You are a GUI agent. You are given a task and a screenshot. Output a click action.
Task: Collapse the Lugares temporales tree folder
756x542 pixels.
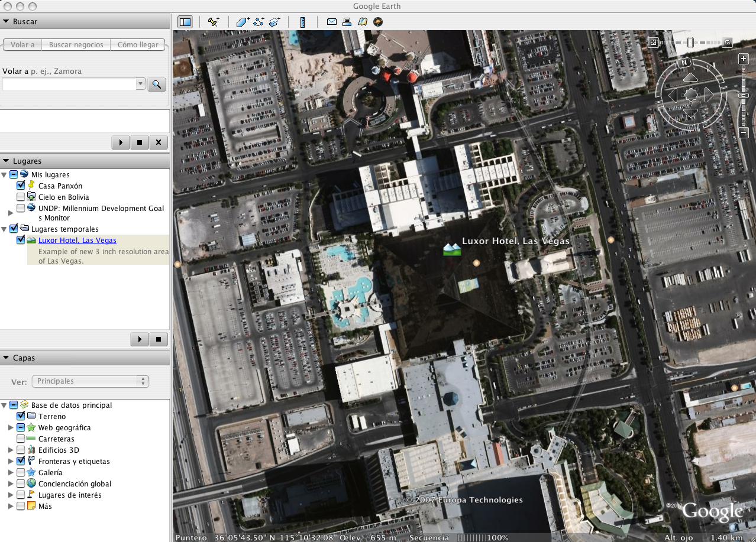pos(4,229)
